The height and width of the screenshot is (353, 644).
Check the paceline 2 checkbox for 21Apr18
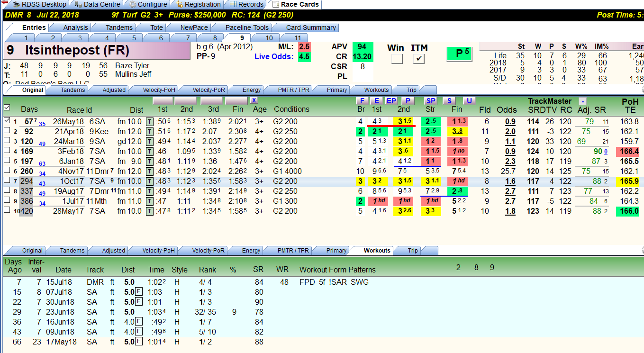[x=7, y=131]
